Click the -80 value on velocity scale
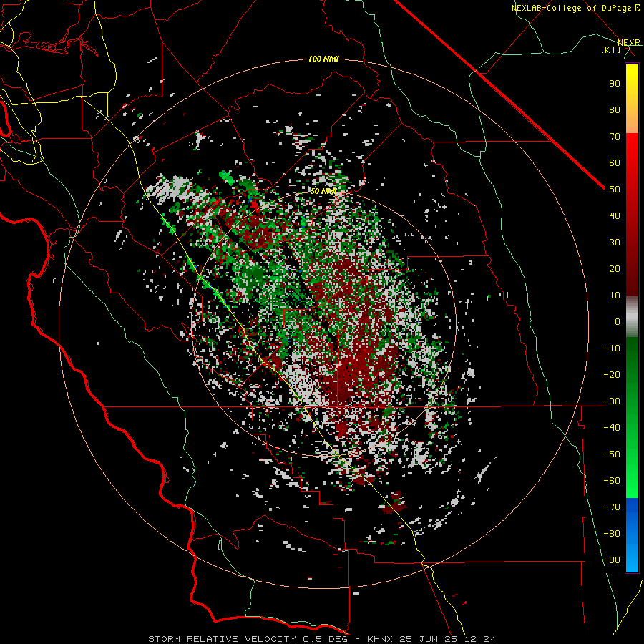The image size is (644, 644). (612, 534)
